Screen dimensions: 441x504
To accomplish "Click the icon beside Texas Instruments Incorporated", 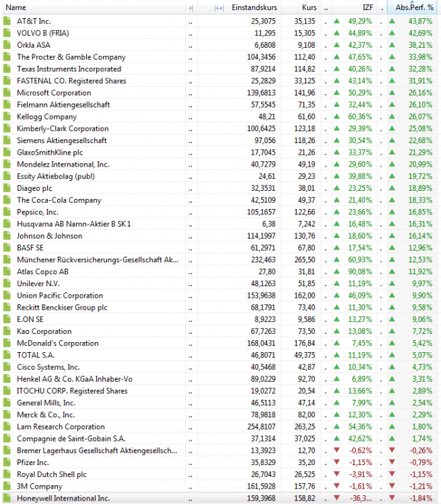I will 7,69.
